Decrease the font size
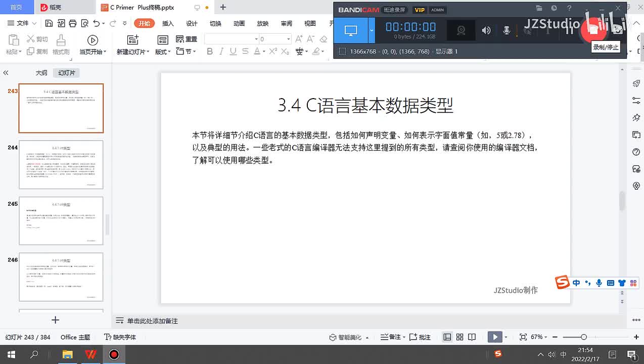Image resolution: width=644 pixels, height=364 pixels. [311, 39]
